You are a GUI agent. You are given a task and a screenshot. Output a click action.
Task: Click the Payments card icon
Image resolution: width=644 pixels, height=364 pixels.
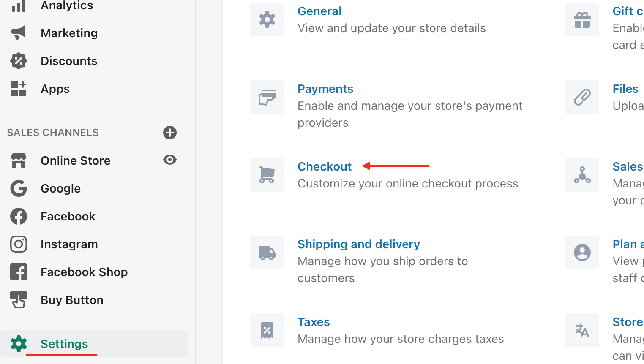(x=267, y=97)
